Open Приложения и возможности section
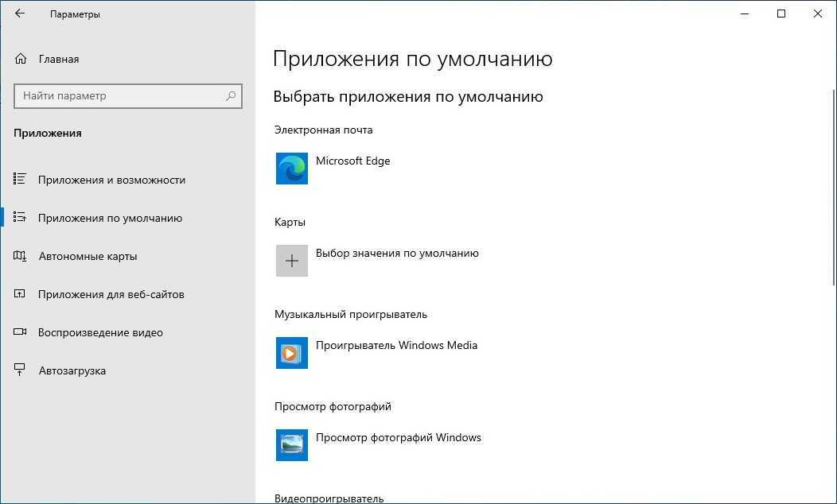Screen dimensions: 837x504 click(111, 180)
